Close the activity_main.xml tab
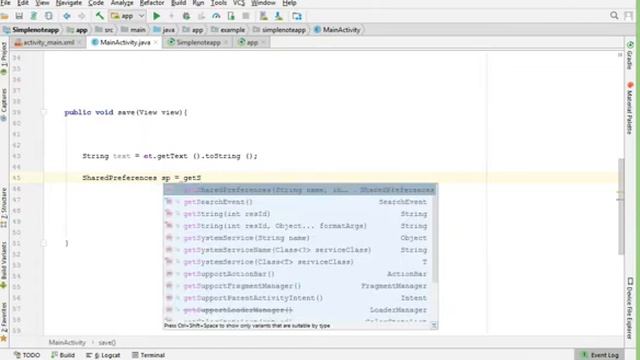The height and width of the screenshot is (360, 640). [80, 42]
